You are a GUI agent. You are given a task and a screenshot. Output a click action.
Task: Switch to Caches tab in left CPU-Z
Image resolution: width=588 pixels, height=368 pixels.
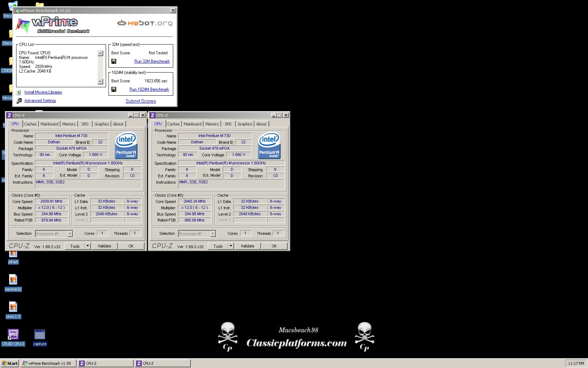(30, 124)
